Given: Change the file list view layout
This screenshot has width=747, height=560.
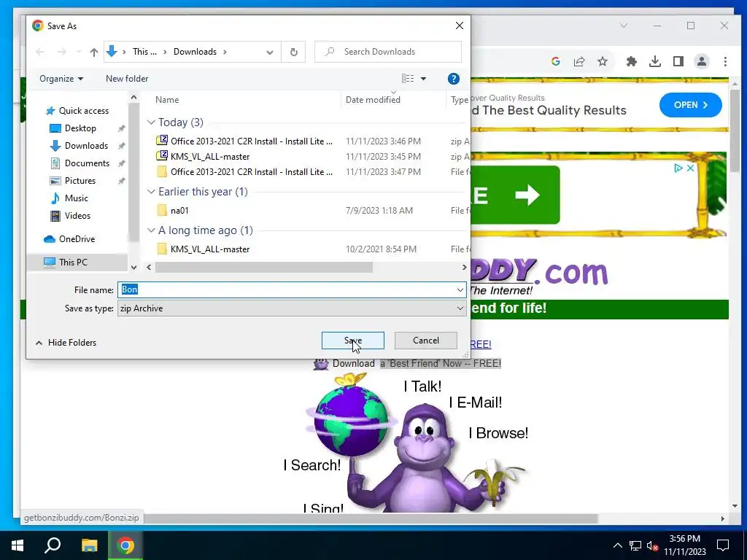Looking at the screenshot, I should coord(408,79).
